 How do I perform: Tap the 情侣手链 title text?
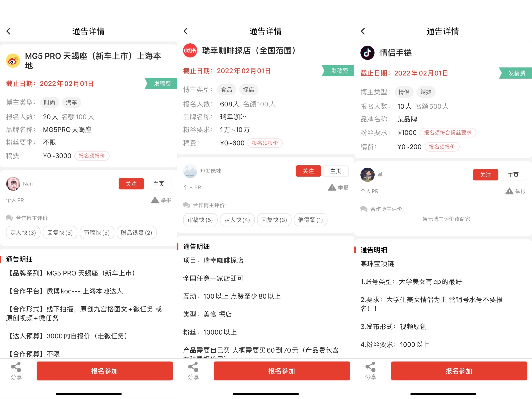point(396,53)
